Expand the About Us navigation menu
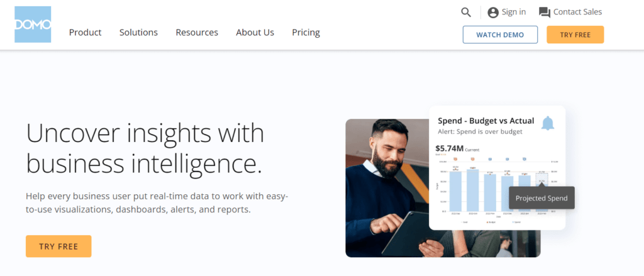The image size is (644, 276). pyautogui.click(x=255, y=33)
